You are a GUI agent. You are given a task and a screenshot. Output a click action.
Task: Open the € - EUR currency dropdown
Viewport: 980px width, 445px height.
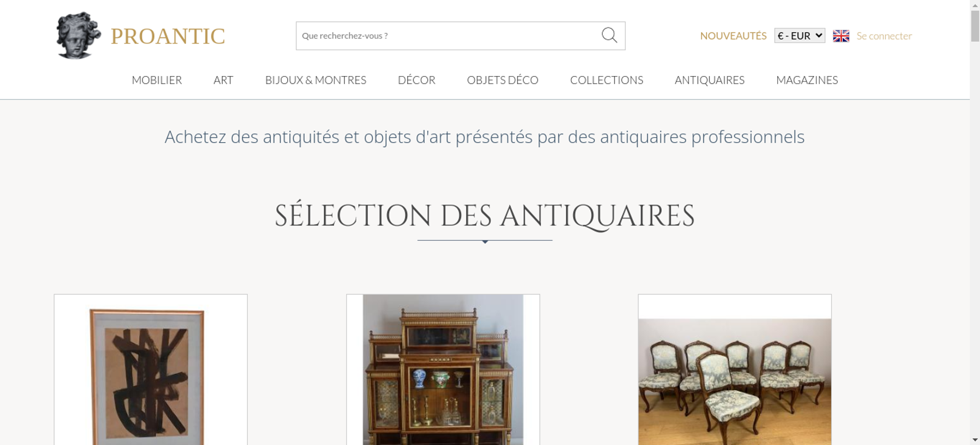point(799,36)
